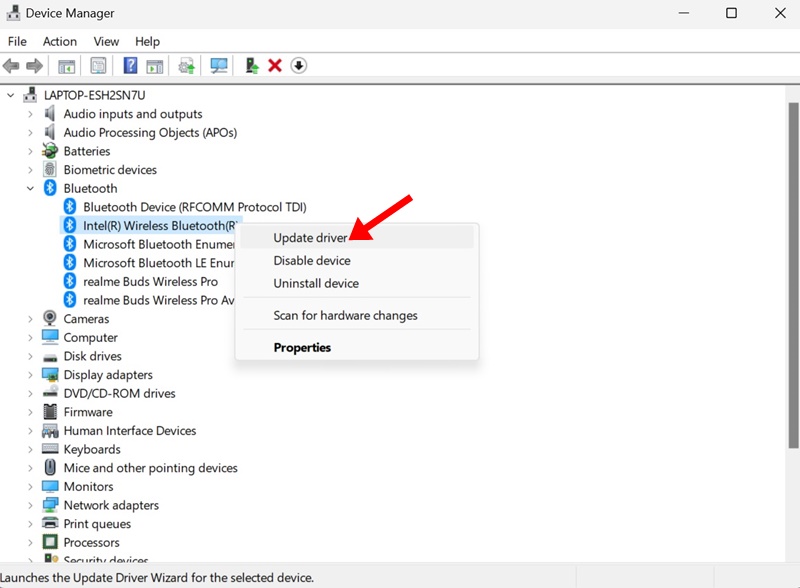Select Bluetooth Device (RFCOMM Protocol TDI)

pyautogui.click(x=194, y=207)
